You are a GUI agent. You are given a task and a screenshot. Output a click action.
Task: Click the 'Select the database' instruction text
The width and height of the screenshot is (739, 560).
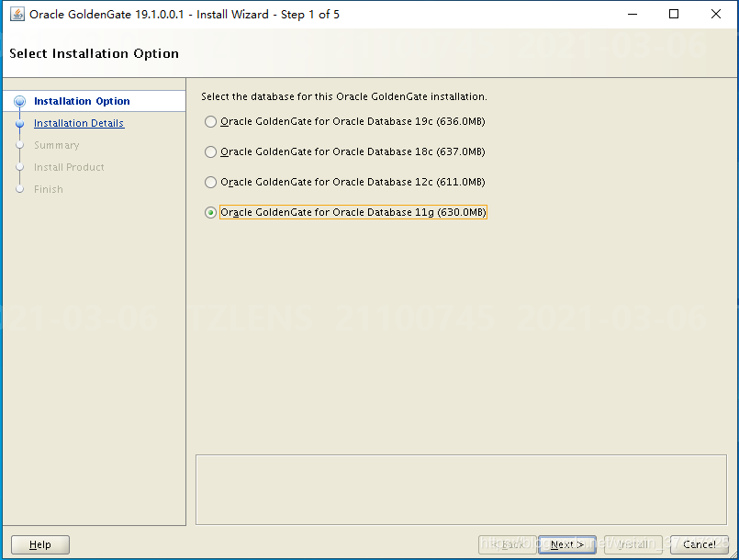click(344, 96)
